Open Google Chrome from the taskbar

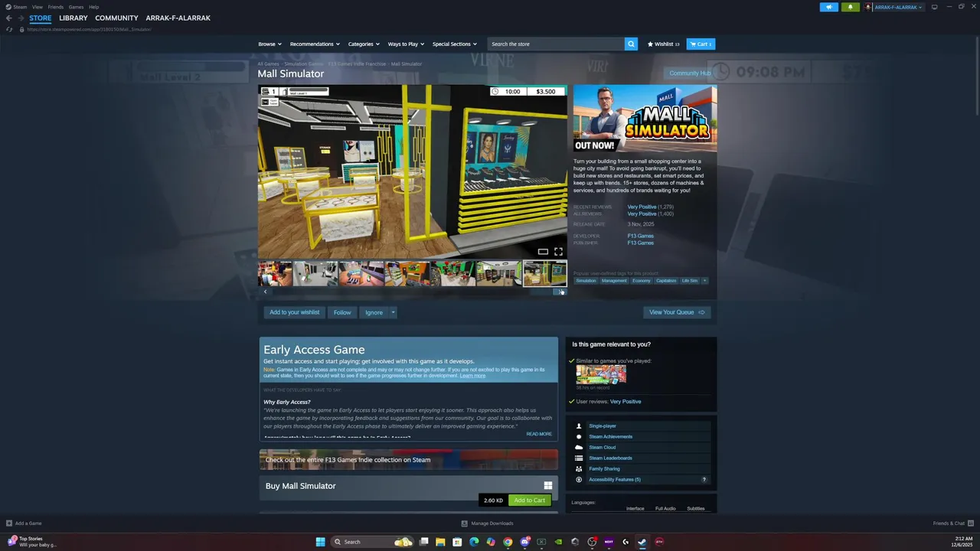coord(508,542)
